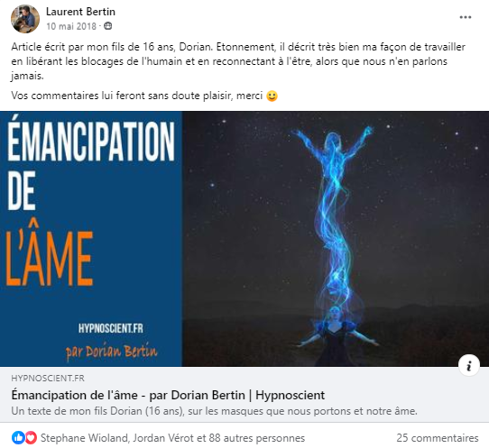Open Jordan Vérot's name in reactions
The height and width of the screenshot is (448, 489).
pyautogui.click(x=163, y=438)
